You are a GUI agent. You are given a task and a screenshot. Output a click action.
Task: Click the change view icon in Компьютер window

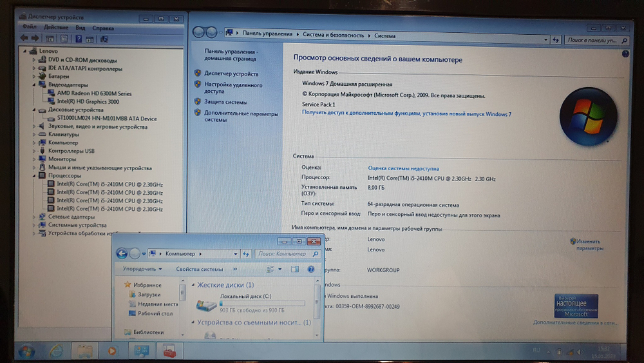pyautogui.click(x=270, y=270)
